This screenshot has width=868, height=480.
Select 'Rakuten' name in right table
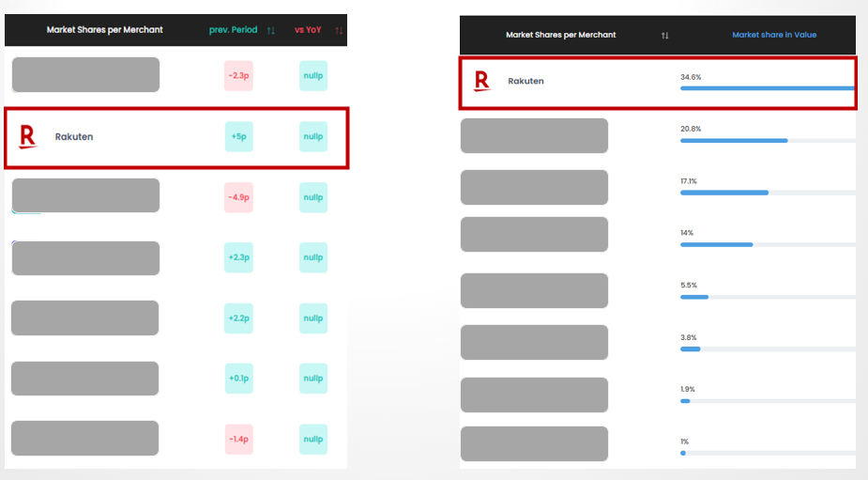(x=525, y=81)
